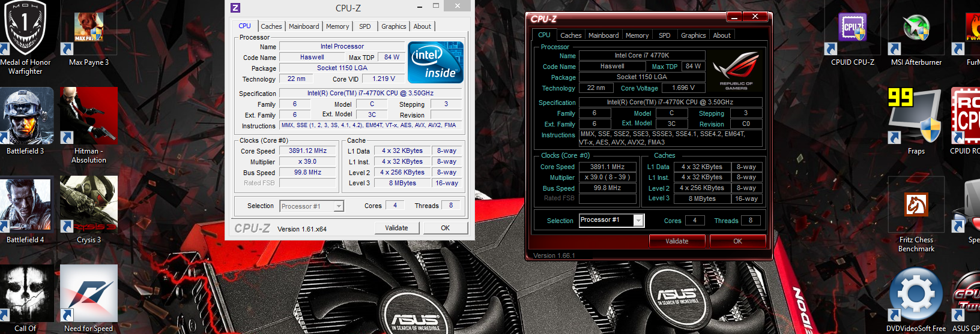Open Caches tab in ROG CPU-Z window

[570, 35]
